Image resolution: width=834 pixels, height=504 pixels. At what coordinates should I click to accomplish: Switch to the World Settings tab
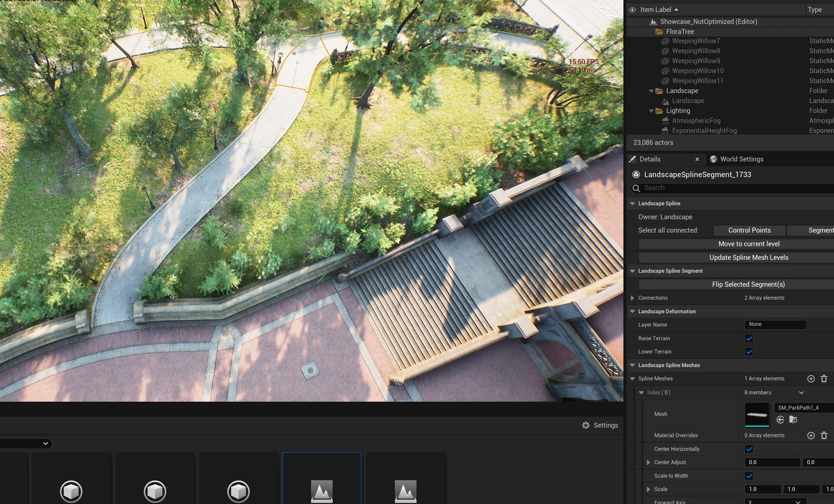click(x=741, y=159)
